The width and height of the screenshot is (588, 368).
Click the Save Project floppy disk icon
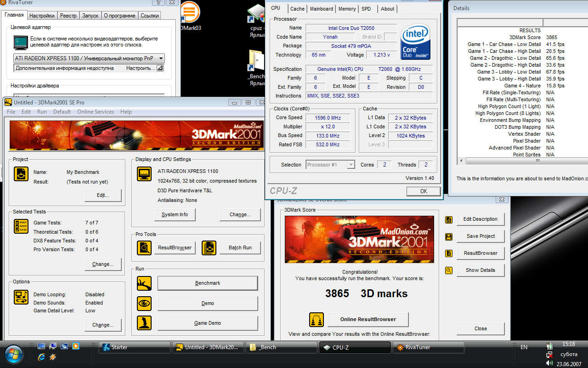point(449,237)
